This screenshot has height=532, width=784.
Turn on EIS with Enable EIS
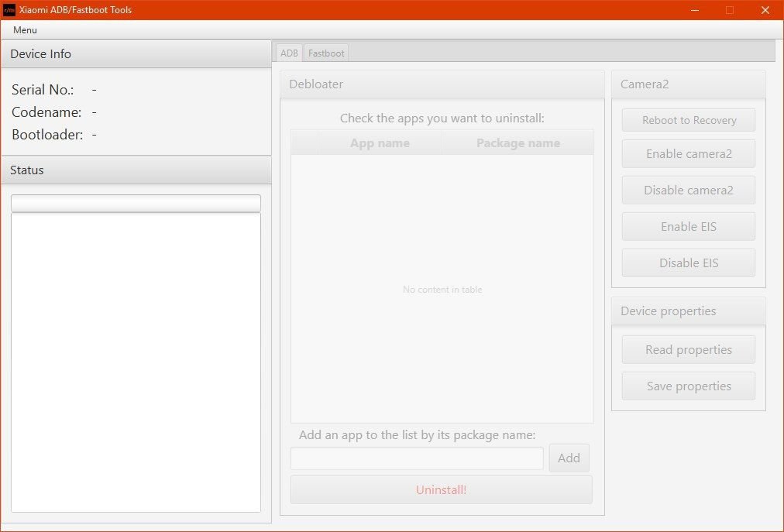click(x=689, y=226)
